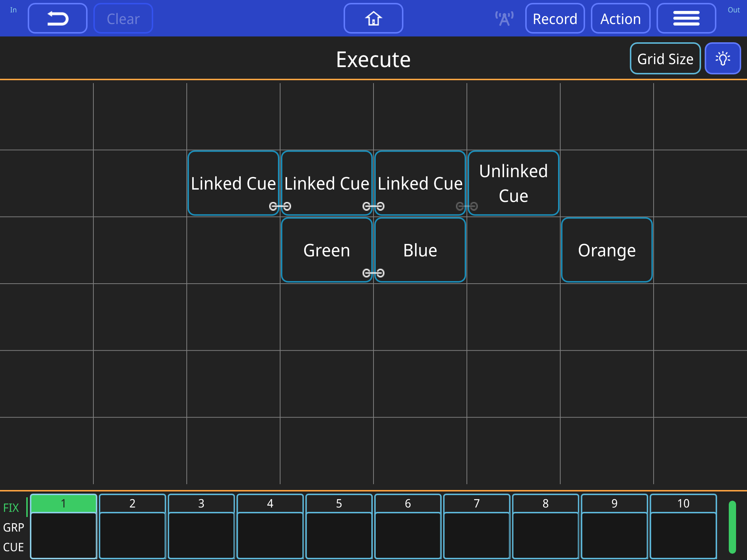Switch to CUE mode label
The height and width of the screenshot is (560, 747).
(x=13, y=547)
